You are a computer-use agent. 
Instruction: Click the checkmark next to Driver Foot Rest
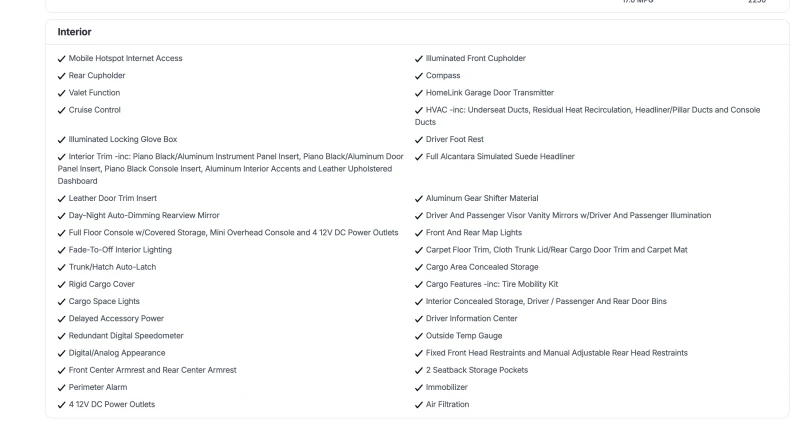click(419, 139)
